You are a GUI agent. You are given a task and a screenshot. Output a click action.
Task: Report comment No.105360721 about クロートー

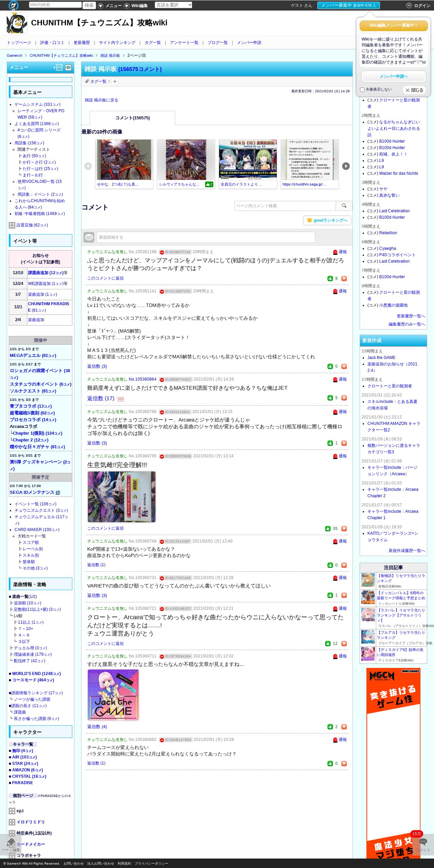pyautogui.click(x=335, y=609)
